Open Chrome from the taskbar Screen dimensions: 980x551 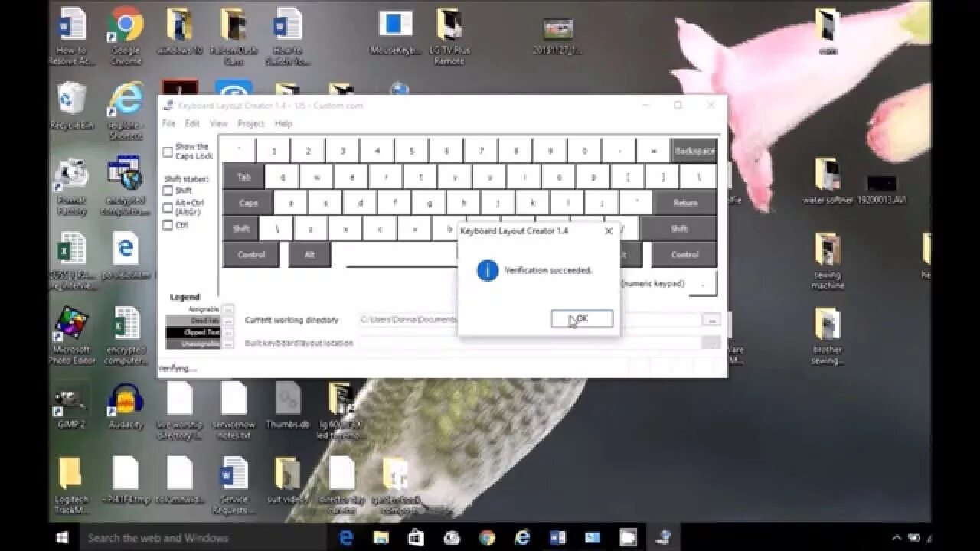pos(487,537)
